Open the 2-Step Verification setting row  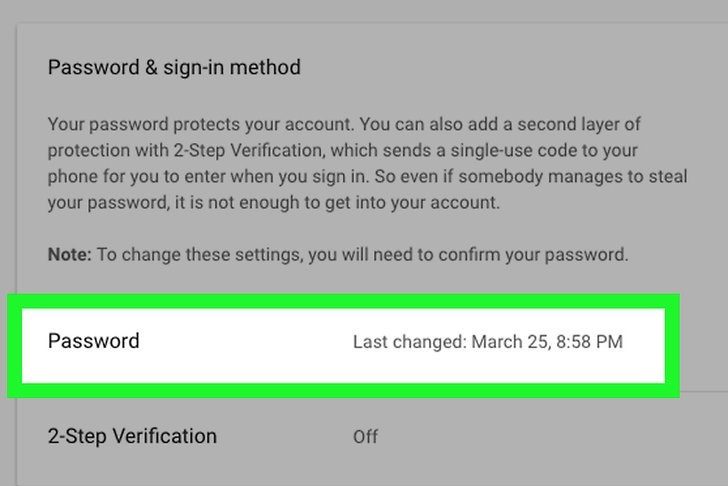pyautogui.click(x=340, y=436)
